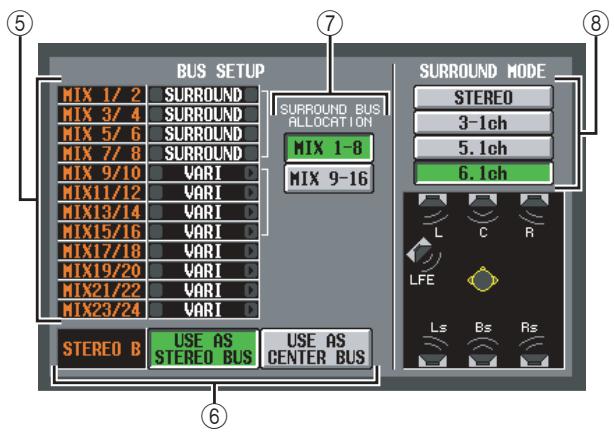614x434 pixels.
Task: Click left arrow of MIX 9/10 bus type
Action: (x=156, y=173)
